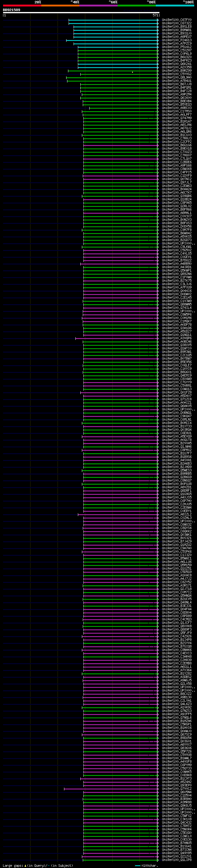Open hit UniRef100_P51412

point(177,47)
